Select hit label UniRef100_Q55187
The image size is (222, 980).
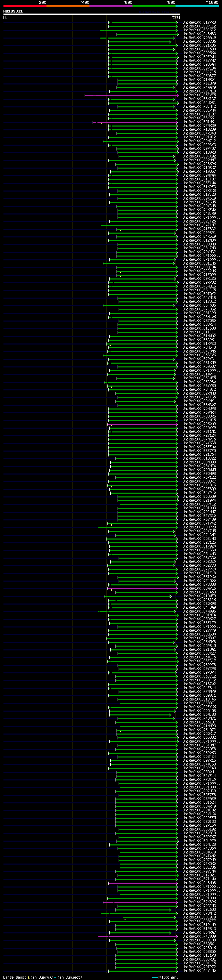(199, 722)
